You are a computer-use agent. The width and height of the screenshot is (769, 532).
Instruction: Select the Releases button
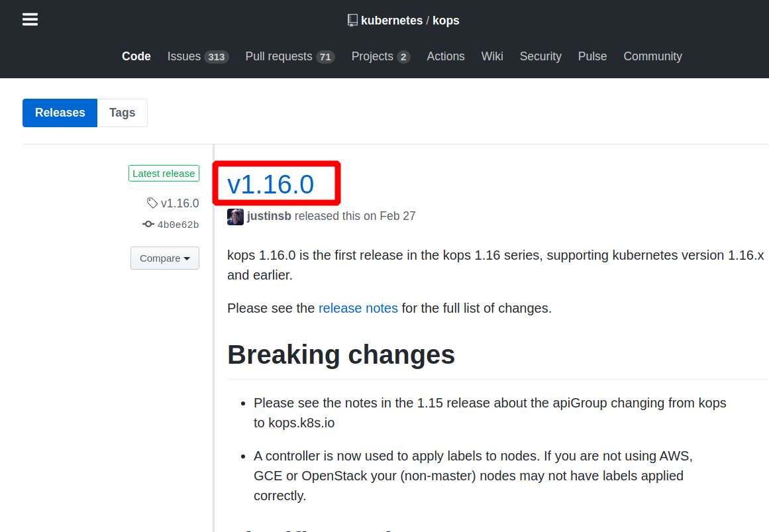click(60, 113)
